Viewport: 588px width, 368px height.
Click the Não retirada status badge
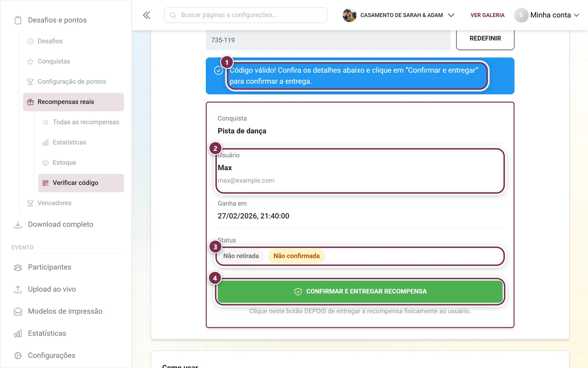click(241, 256)
